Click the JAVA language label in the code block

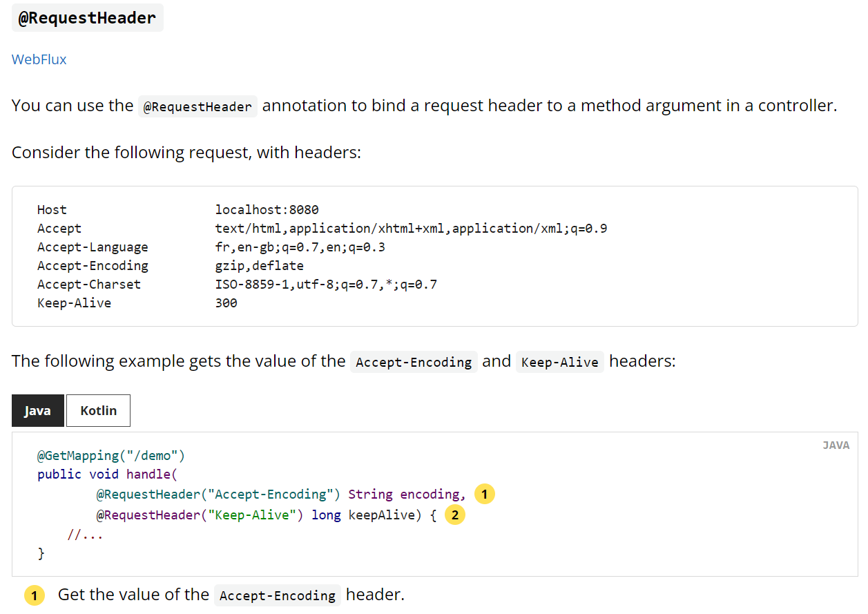click(x=836, y=445)
